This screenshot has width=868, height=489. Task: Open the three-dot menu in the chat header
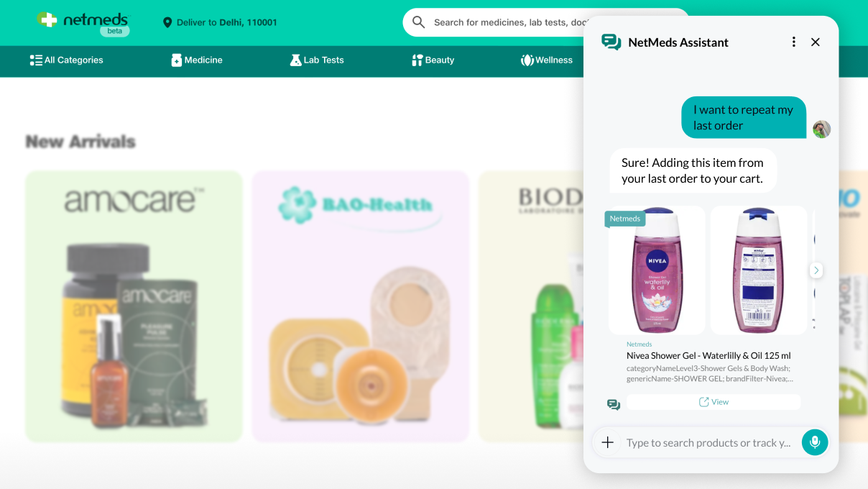(x=793, y=42)
